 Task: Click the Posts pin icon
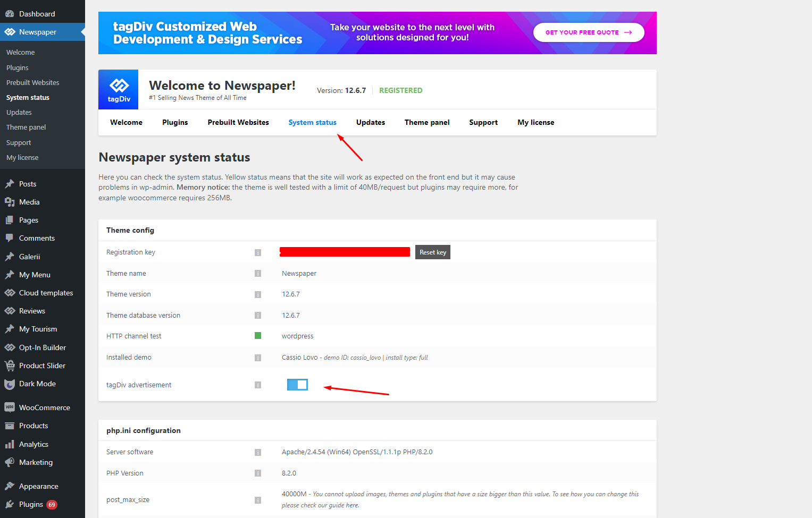(x=10, y=184)
